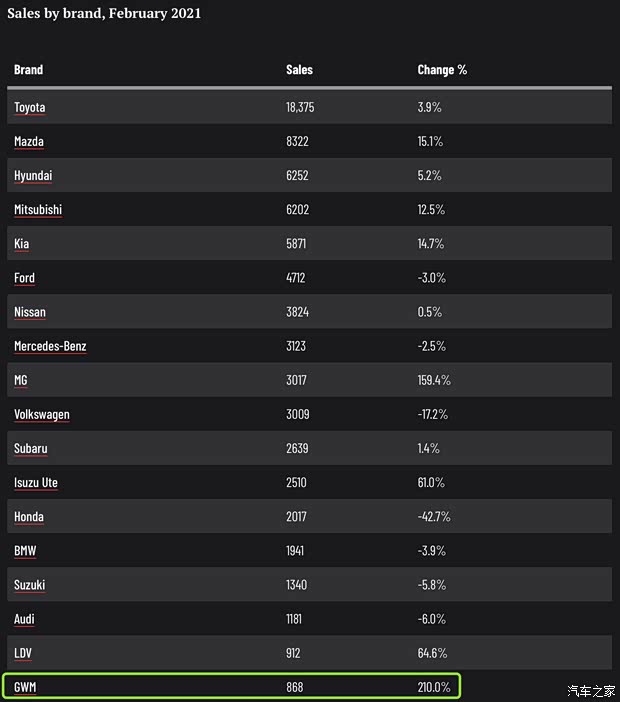
Task: Select the Mazda brand link
Action: tap(29, 142)
